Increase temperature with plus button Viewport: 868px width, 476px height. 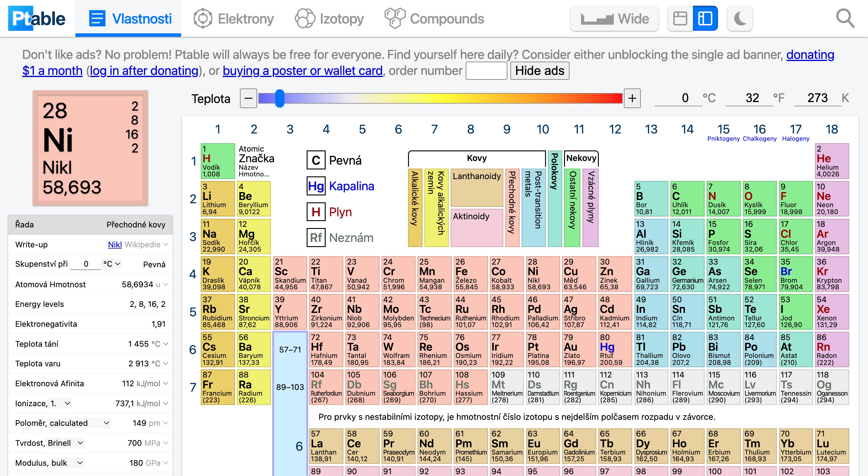[x=632, y=98]
